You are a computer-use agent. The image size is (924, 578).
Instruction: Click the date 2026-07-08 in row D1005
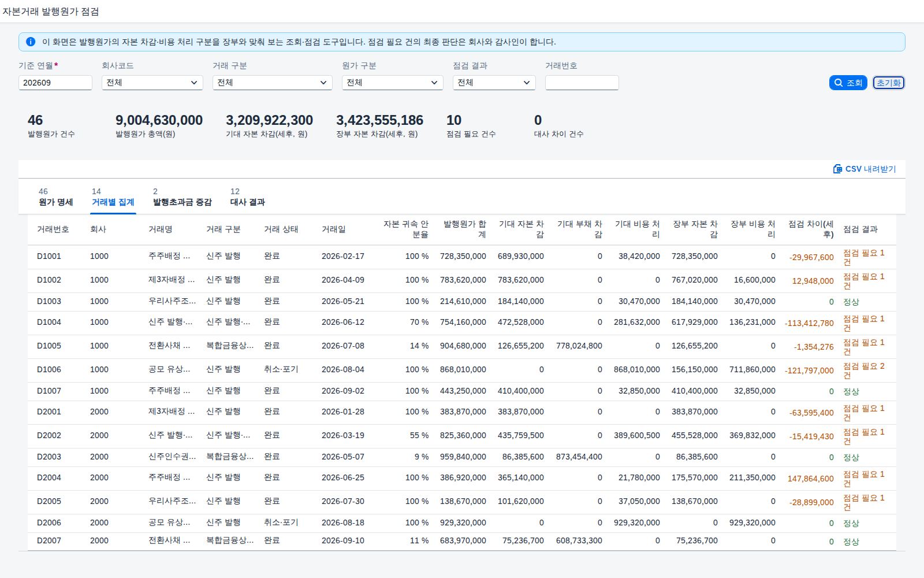(343, 346)
